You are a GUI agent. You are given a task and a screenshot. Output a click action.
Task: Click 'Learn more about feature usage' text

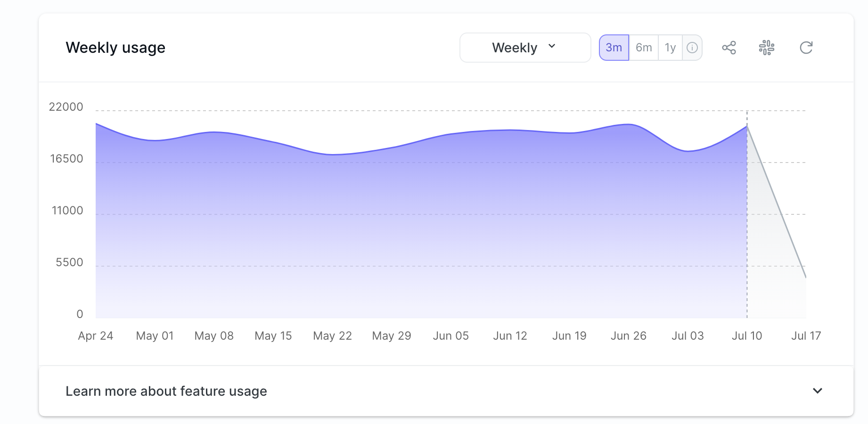[166, 391]
